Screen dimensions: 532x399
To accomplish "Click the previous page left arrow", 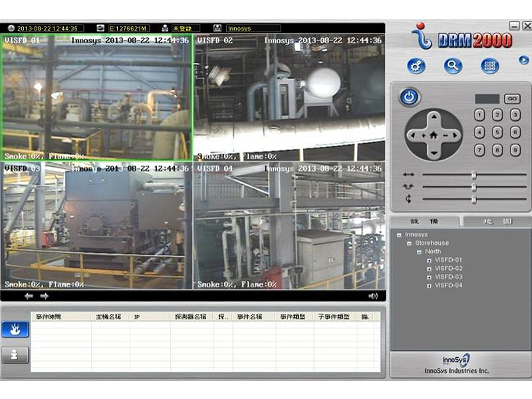I will pos(29,296).
